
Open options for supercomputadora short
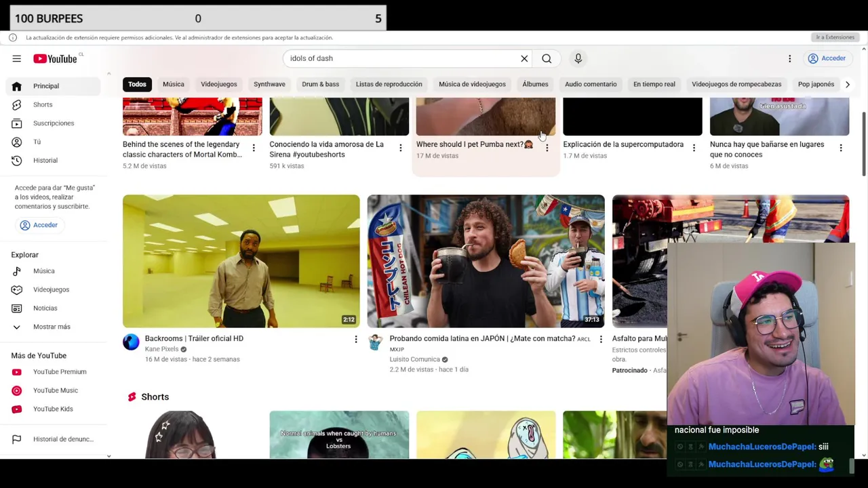tap(694, 148)
